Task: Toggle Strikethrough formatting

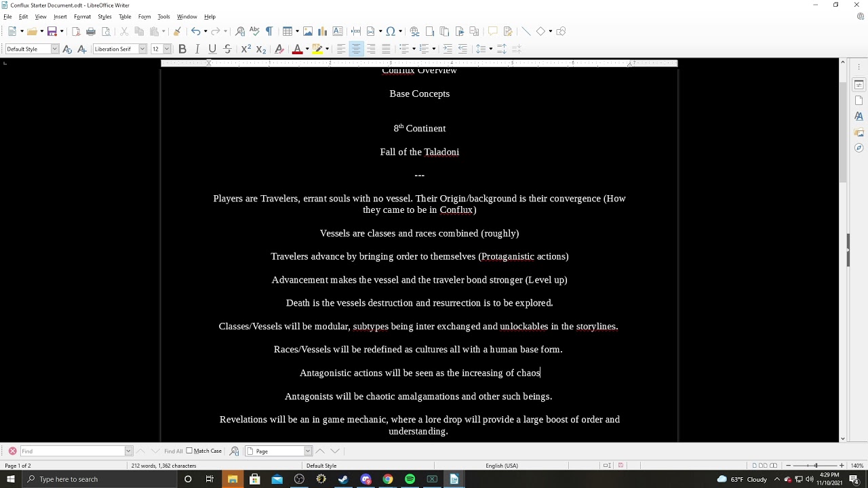Action: pyautogui.click(x=227, y=49)
